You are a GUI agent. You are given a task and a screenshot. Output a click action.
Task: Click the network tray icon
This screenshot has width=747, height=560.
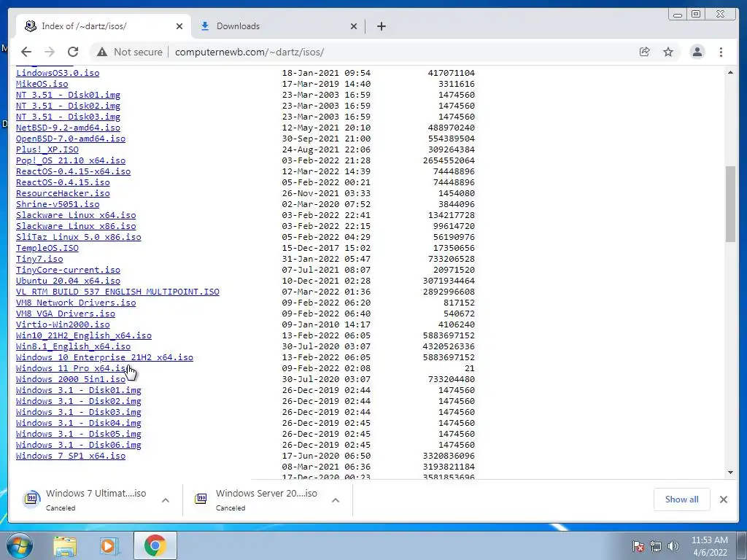656,546
